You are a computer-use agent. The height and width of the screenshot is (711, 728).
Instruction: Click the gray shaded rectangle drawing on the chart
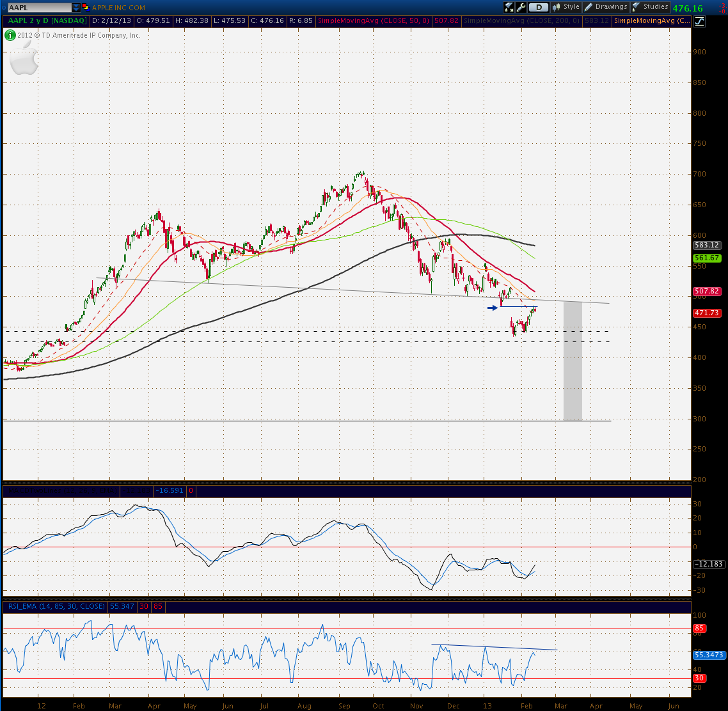pyautogui.click(x=573, y=361)
